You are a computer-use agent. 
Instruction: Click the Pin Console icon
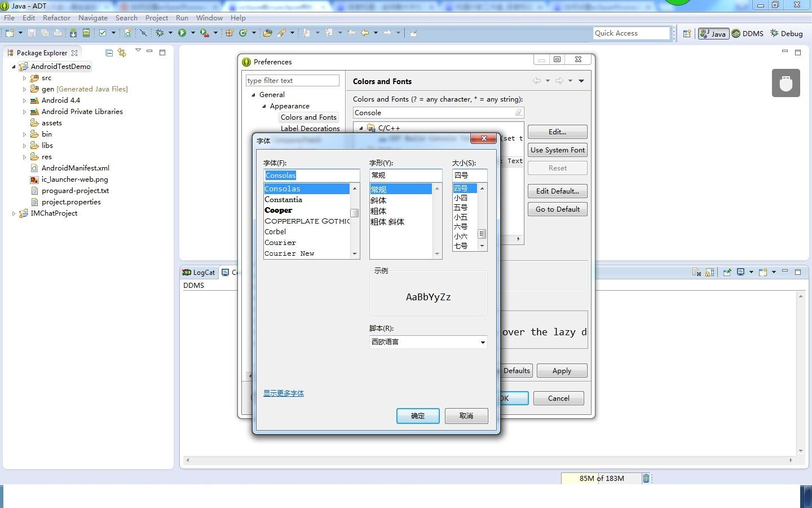click(727, 272)
